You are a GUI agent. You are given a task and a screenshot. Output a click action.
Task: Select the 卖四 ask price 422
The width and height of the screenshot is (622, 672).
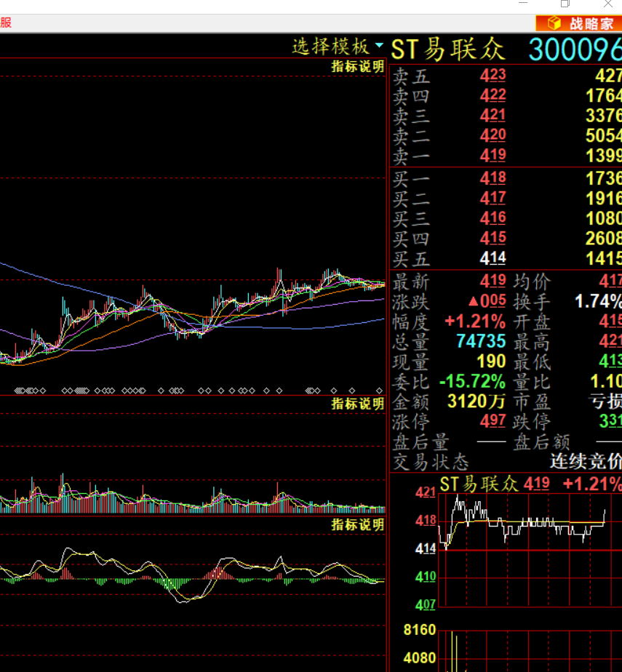(493, 95)
